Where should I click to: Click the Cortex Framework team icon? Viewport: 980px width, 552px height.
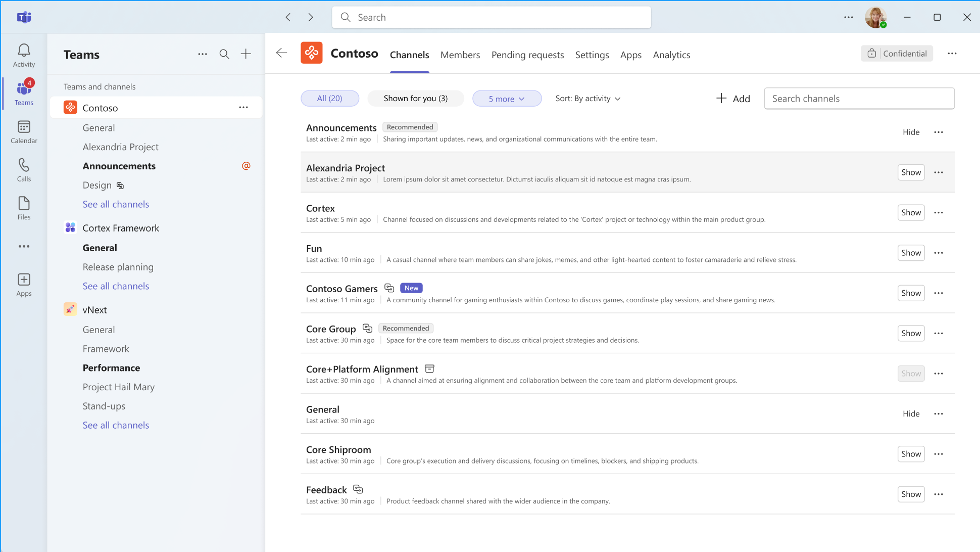point(70,227)
